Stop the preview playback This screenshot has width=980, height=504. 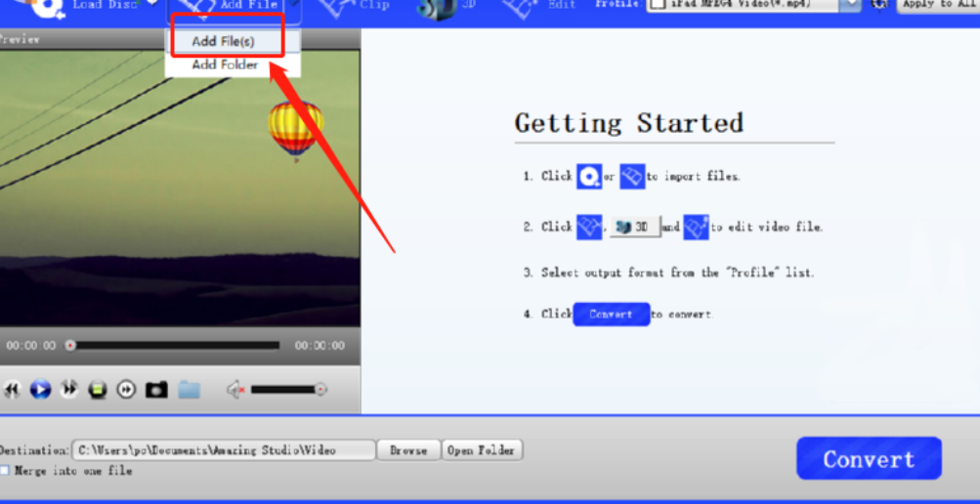[x=98, y=391]
